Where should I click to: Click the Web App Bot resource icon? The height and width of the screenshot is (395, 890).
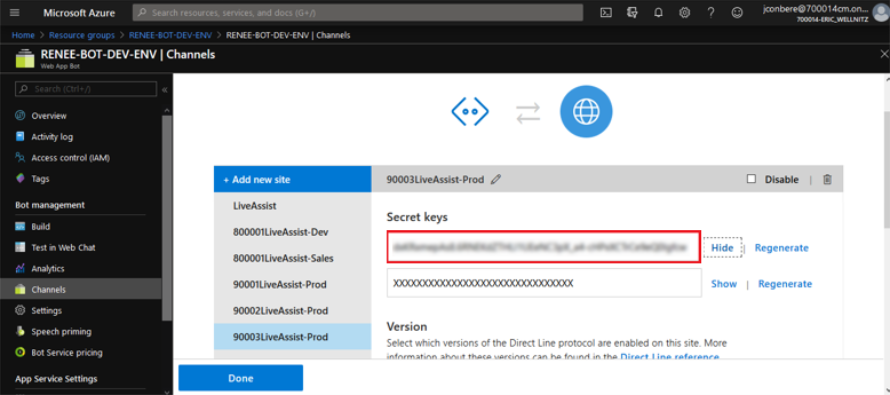pos(24,58)
